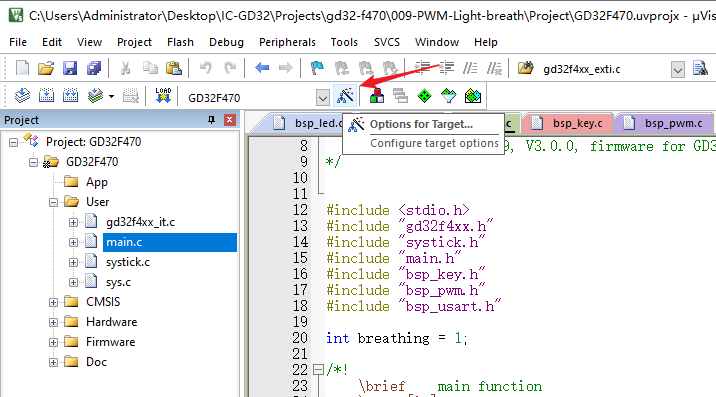Click the Build target icon
716x397 pixels.
pos(46,96)
